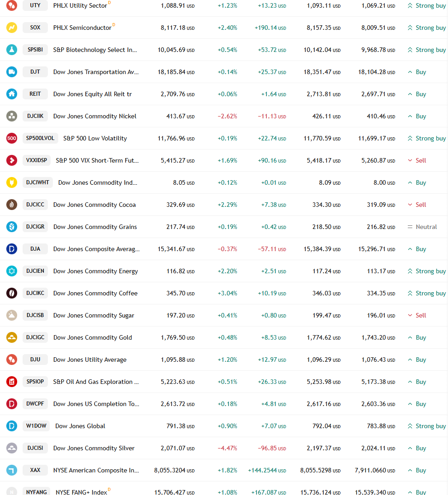Click the REIT house logo icon
Image resolution: width=448 pixels, height=495 pixels.
point(12,94)
